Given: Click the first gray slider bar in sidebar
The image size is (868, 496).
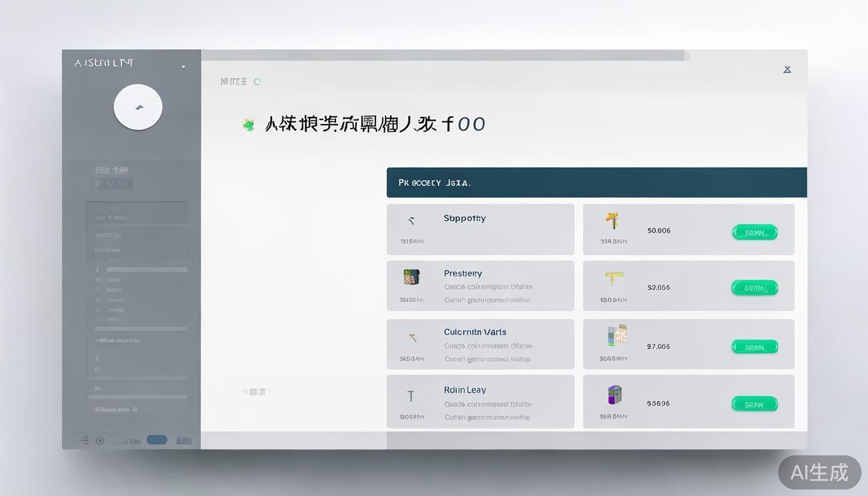Looking at the screenshot, I should click(x=147, y=269).
